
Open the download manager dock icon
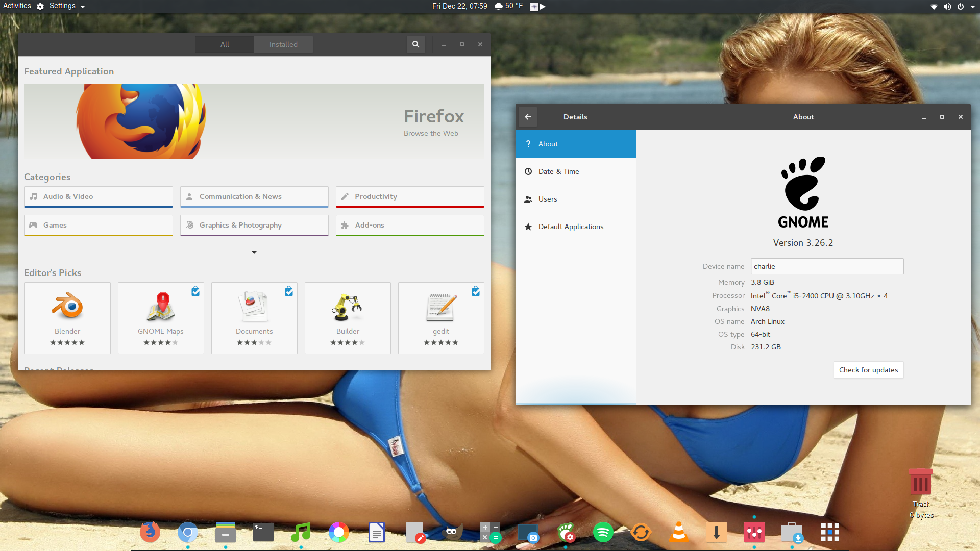tap(717, 532)
